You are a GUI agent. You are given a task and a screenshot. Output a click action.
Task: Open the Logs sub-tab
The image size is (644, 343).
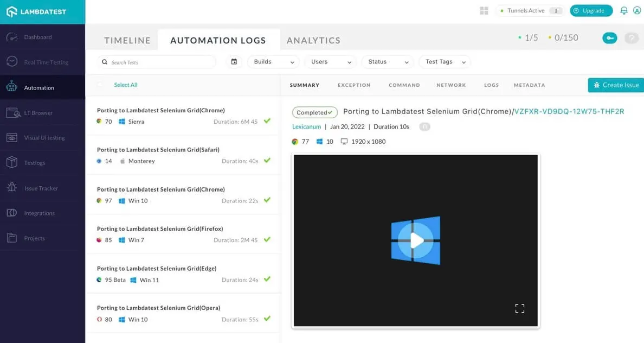coord(491,85)
